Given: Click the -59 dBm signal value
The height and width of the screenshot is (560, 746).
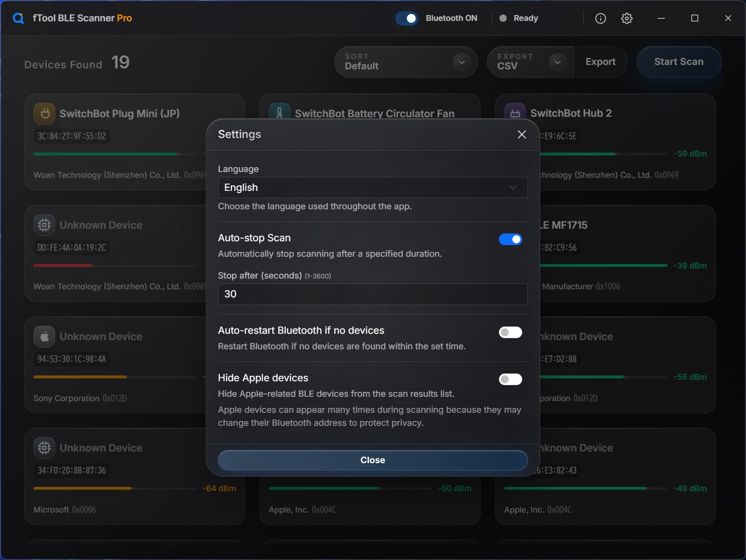Looking at the screenshot, I should (690, 154).
